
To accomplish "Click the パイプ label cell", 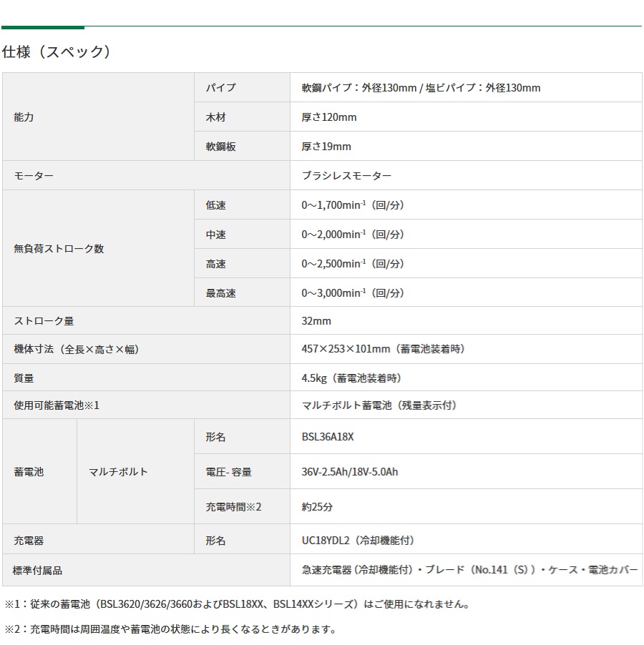I will tap(242, 88).
